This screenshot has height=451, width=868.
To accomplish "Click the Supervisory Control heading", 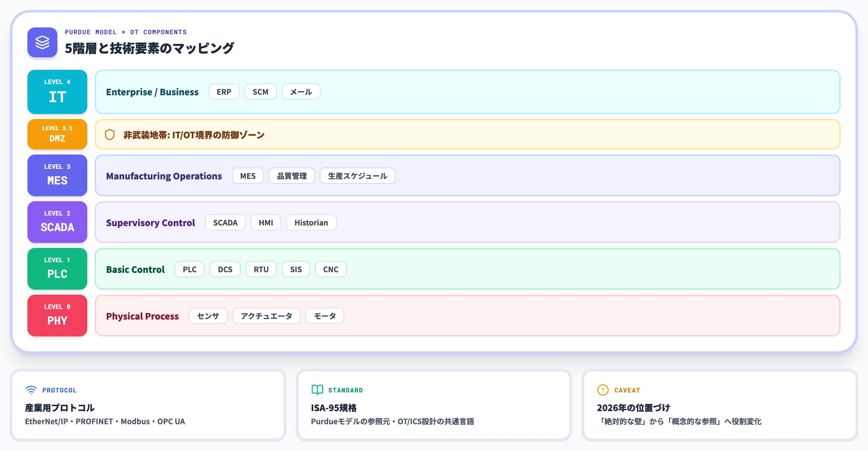I will pyautogui.click(x=151, y=223).
